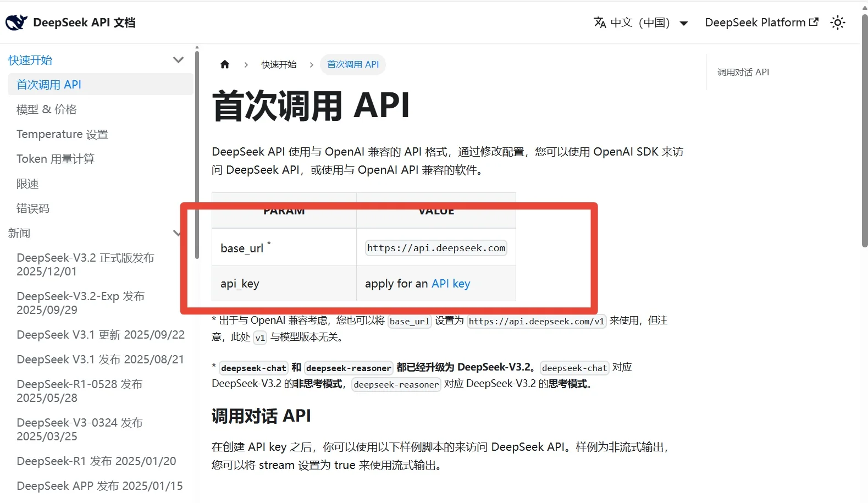Click the 首次调用 API page heading

[311, 106]
